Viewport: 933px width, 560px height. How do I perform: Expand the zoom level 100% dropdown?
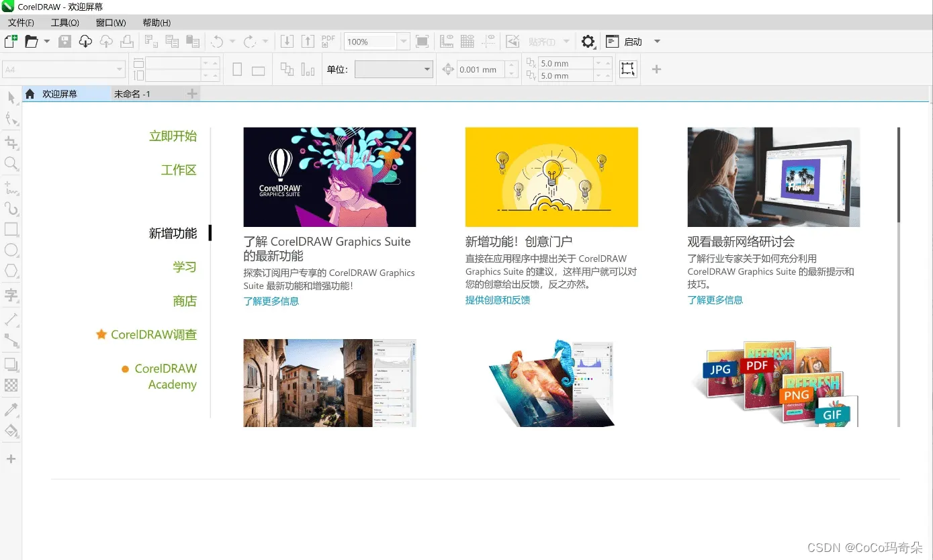point(403,42)
